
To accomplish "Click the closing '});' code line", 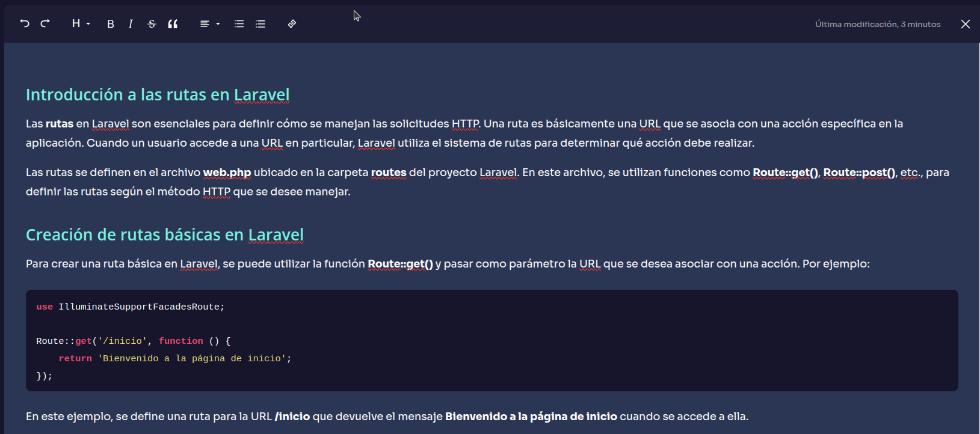I will [45, 376].
